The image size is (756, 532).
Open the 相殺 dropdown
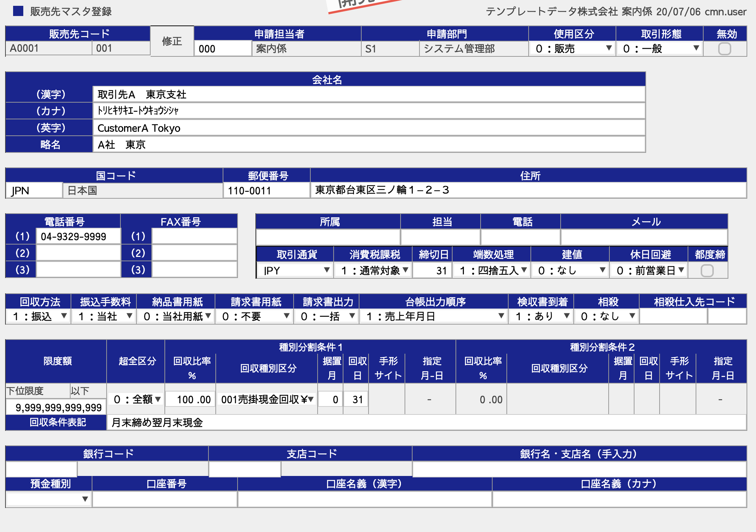point(607,316)
